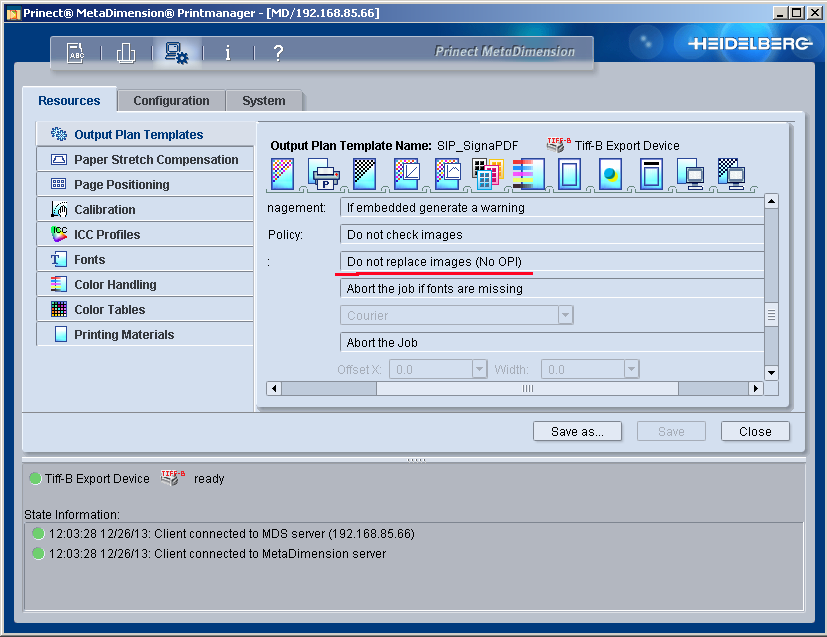This screenshot has height=637, width=827.
Task: Click the Heidelberg logo
Action: point(749,43)
